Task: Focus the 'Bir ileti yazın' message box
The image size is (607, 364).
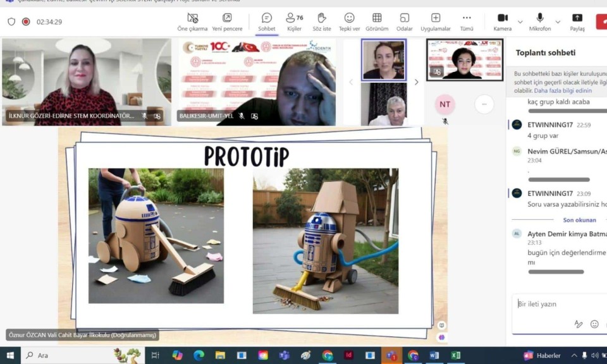Action: (x=560, y=304)
